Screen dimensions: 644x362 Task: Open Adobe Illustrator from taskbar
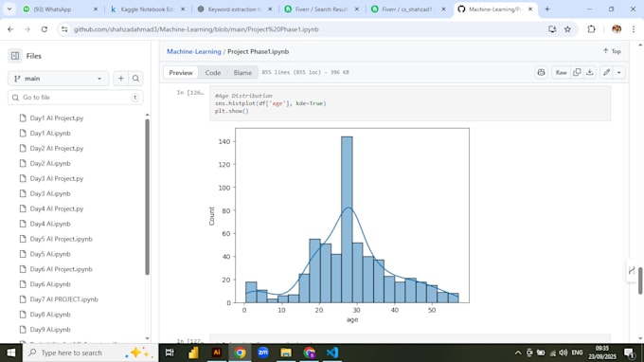(217, 353)
